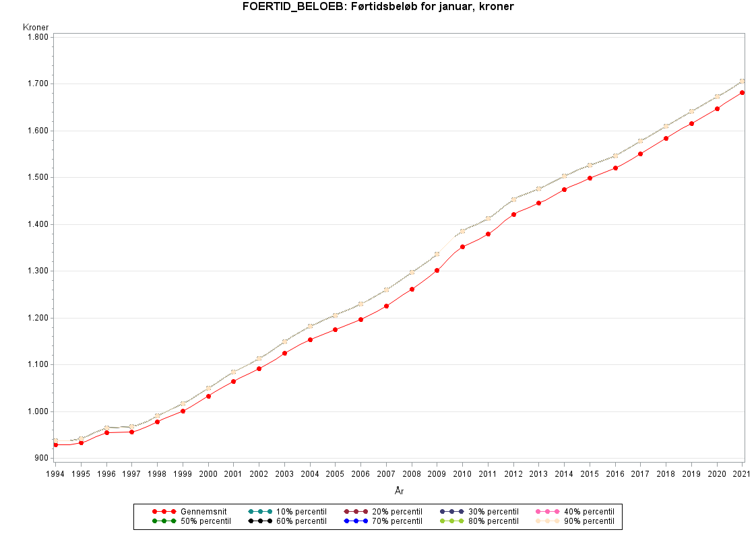756x534 pixels.
Task: Click the Kroner y-axis label
Action: (35, 28)
